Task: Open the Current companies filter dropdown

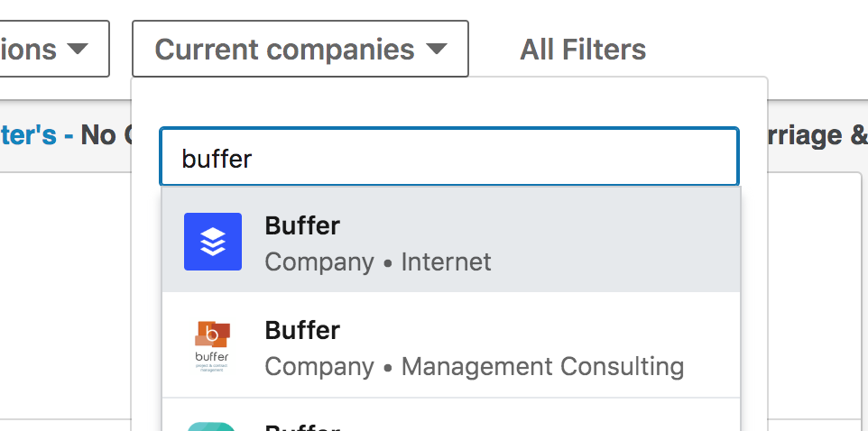Action: pyautogui.click(x=300, y=49)
